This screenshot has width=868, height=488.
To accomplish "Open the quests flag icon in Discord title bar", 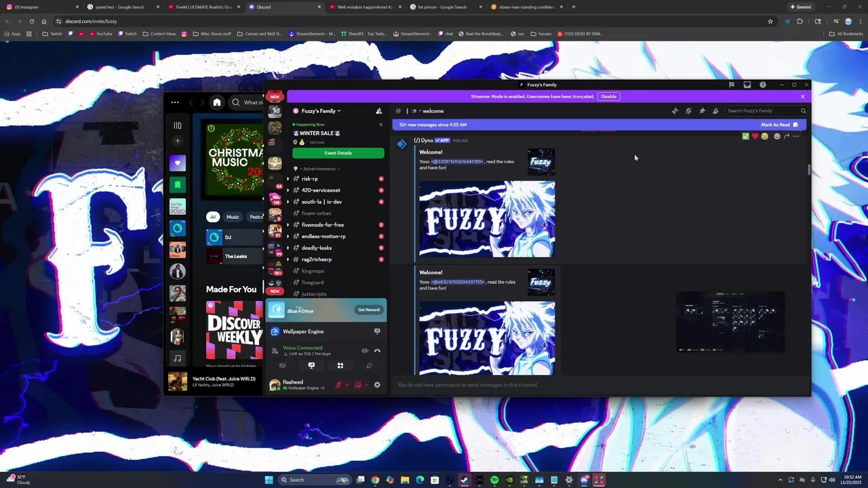I will point(732,85).
